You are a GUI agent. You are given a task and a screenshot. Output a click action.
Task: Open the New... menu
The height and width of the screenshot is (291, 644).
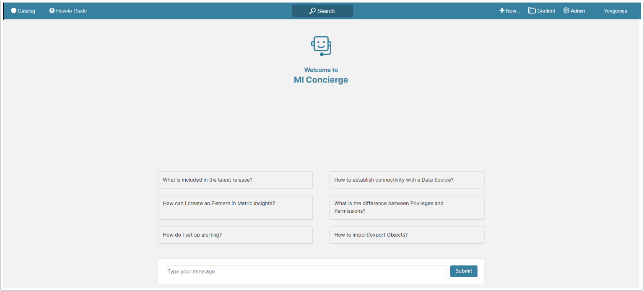(509, 11)
